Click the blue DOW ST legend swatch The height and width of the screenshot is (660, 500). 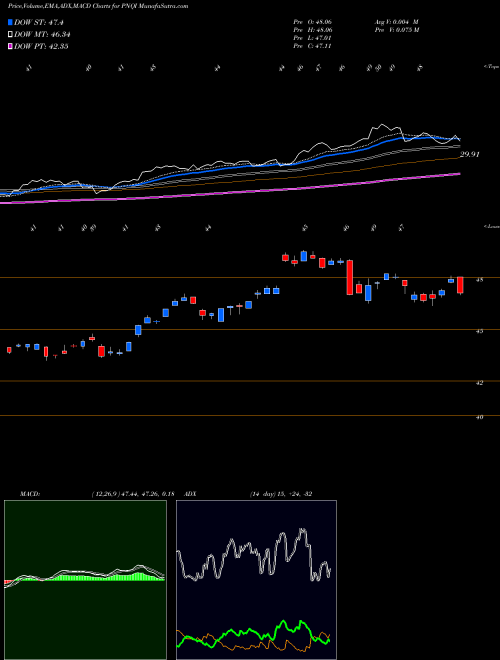tap(11, 22)
